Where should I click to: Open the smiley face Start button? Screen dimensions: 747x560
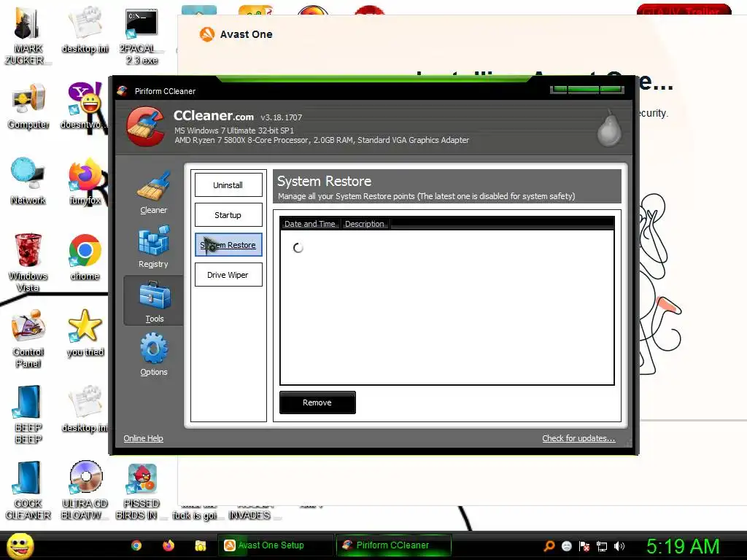point(20,545)
